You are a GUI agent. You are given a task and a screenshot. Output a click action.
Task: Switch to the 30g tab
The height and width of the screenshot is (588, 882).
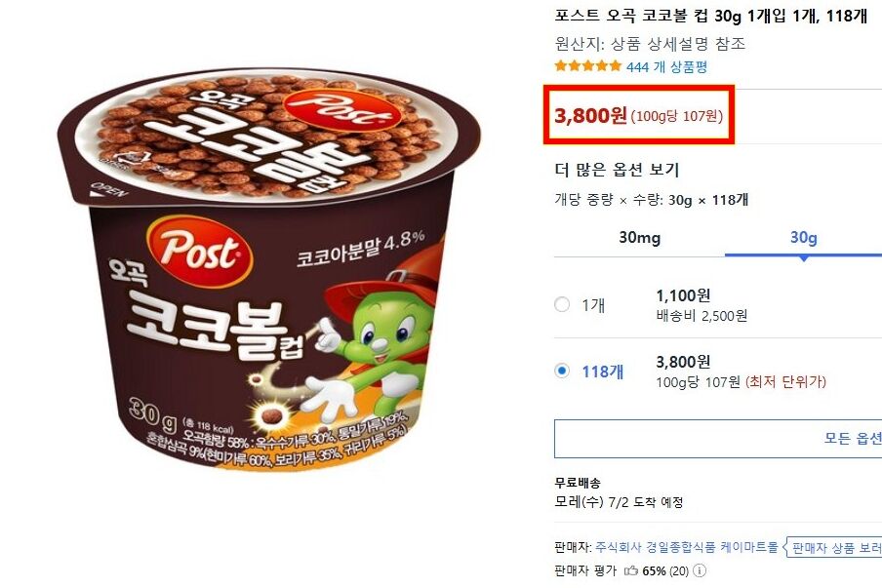[x=803, y=238]
